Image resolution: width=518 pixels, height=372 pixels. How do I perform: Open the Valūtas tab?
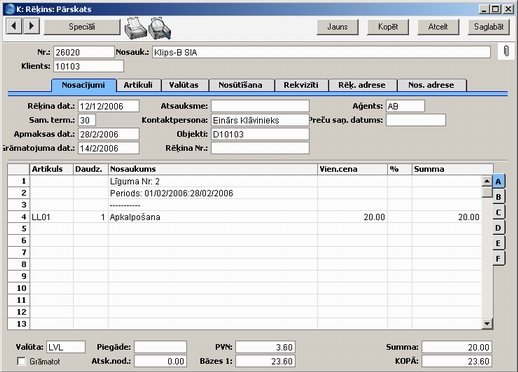point(184,85)
